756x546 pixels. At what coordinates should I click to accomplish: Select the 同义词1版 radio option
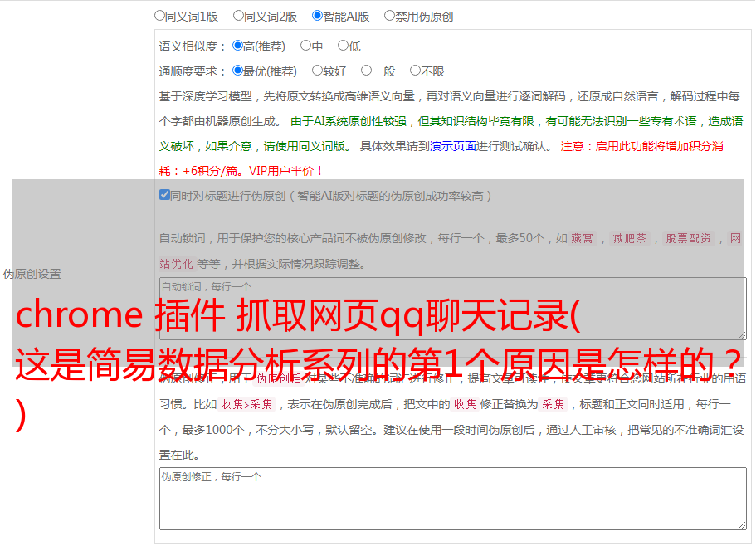click(x=159, y=16)
